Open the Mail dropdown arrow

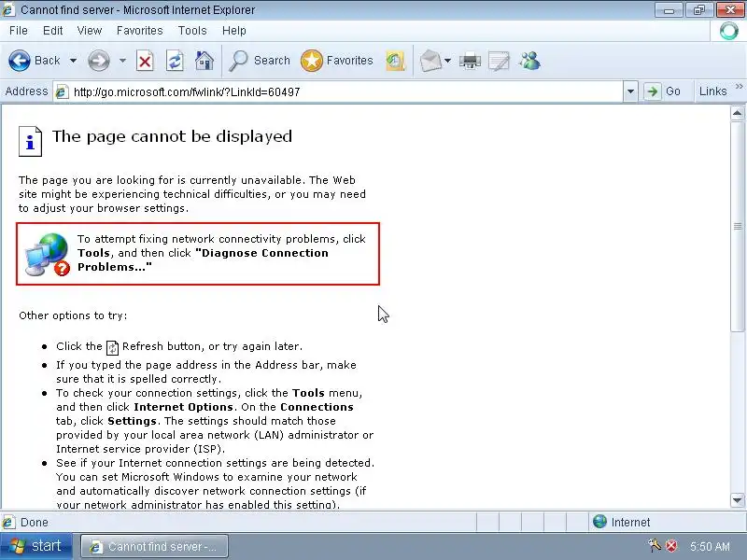(447, 61)
